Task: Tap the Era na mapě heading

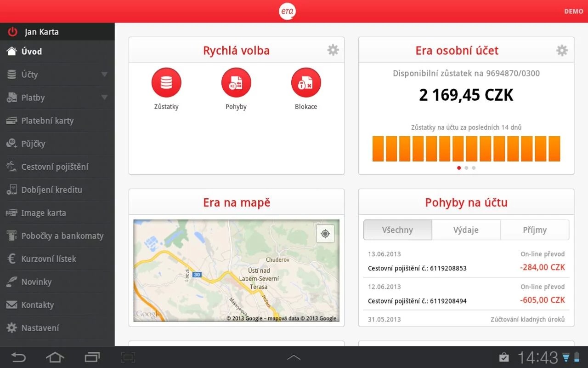Action: click(237, 202)
